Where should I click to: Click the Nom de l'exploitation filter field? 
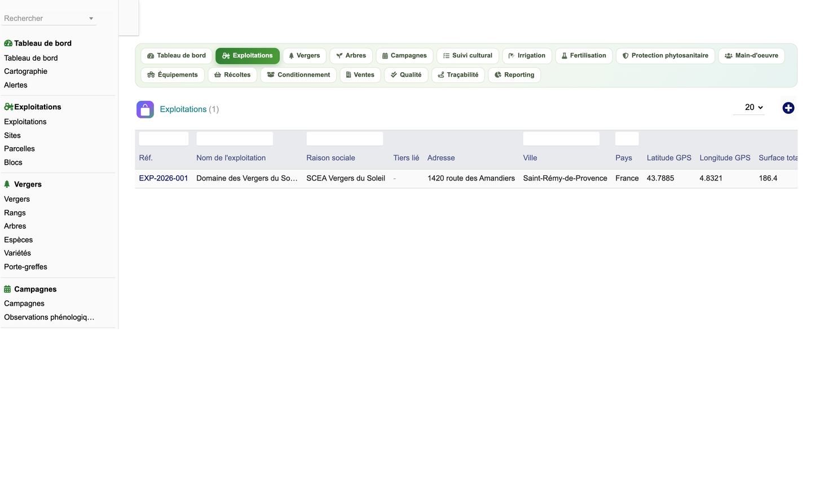(235, 139)
